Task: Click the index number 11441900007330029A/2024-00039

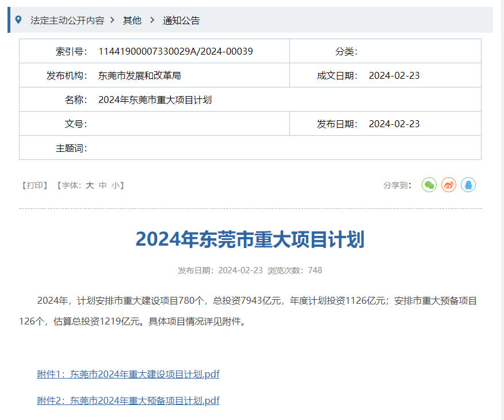Action: [x=175, y=51]
